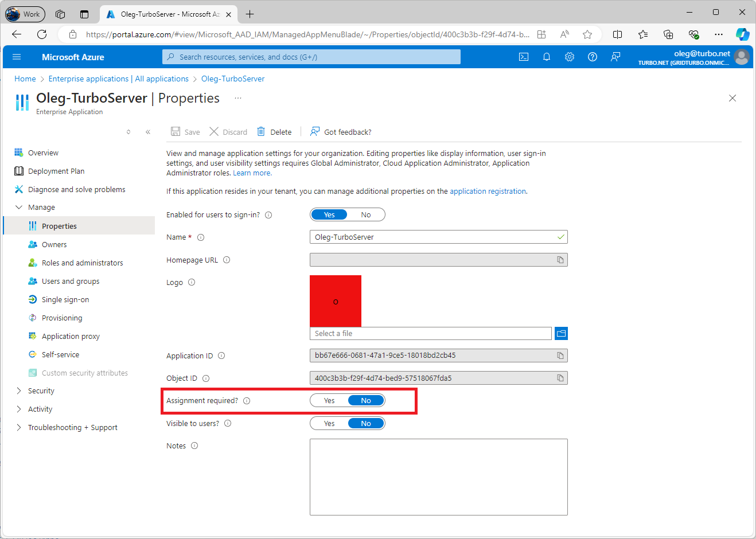
Task: Set Visible to users to Yes
Action: click(329, 423)
